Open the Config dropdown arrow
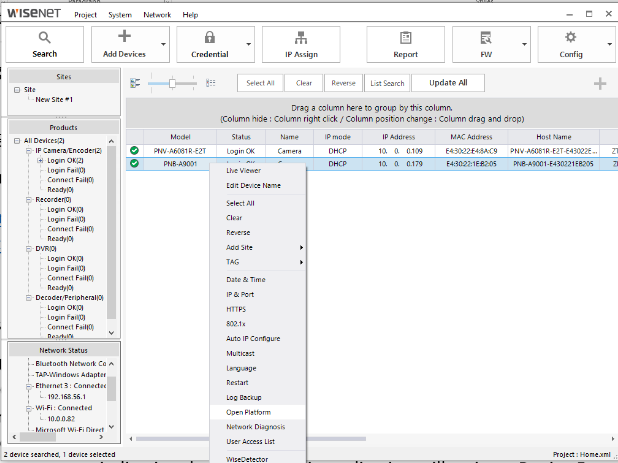Screen dimensions: 618x463 (609, 44)
